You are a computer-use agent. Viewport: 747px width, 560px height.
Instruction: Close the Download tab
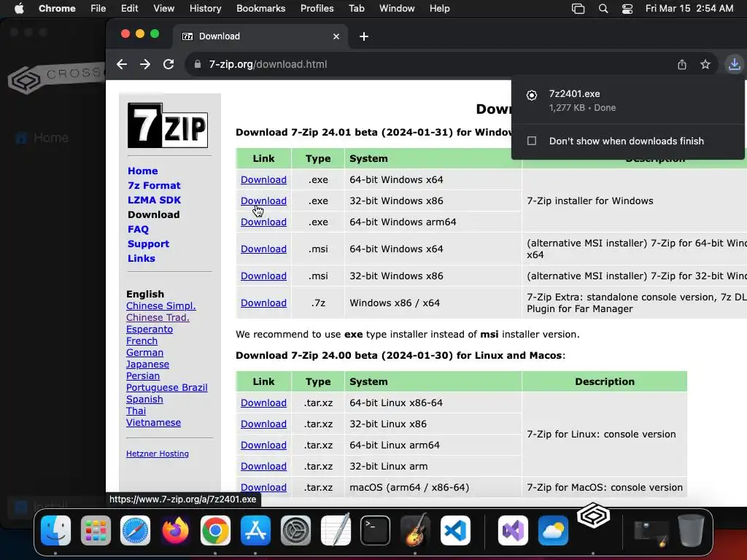[x=336, y=36]
